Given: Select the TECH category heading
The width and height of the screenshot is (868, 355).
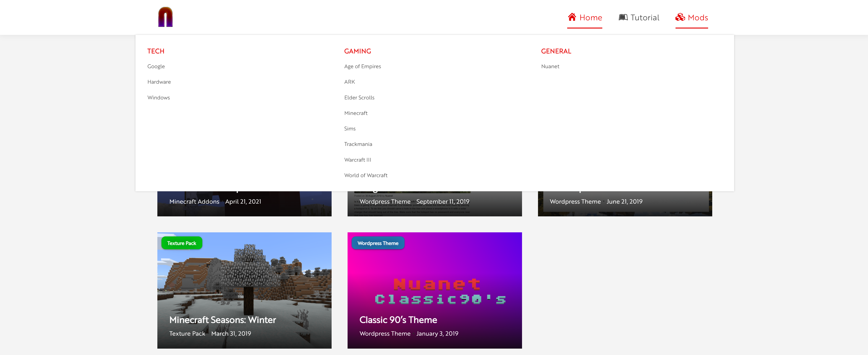Looking at the screenshot, I should (x=156, y=51).
